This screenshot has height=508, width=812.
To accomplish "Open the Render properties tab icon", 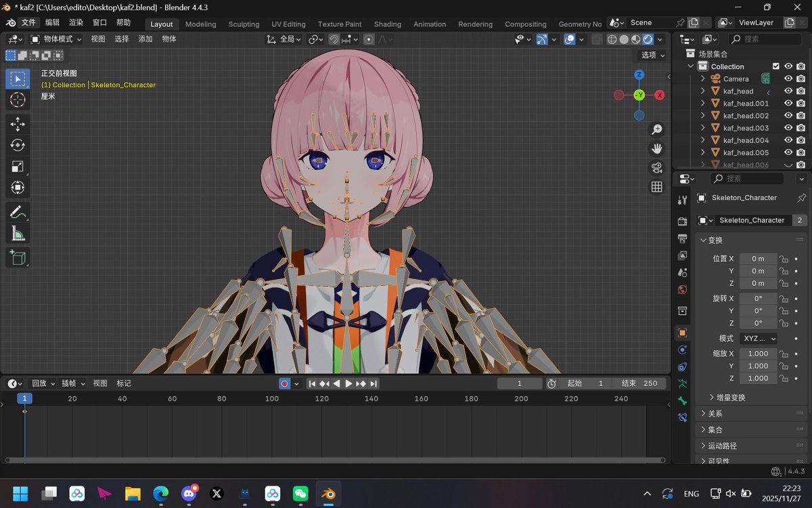I will pyautogui.click(x=682, y=221).
